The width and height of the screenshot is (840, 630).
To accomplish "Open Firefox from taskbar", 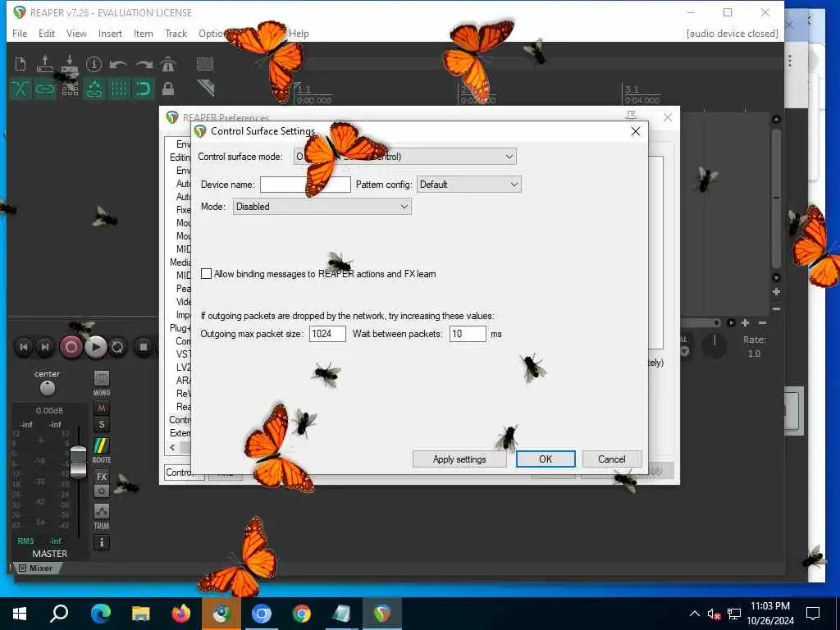I will [x=181, y=614].
